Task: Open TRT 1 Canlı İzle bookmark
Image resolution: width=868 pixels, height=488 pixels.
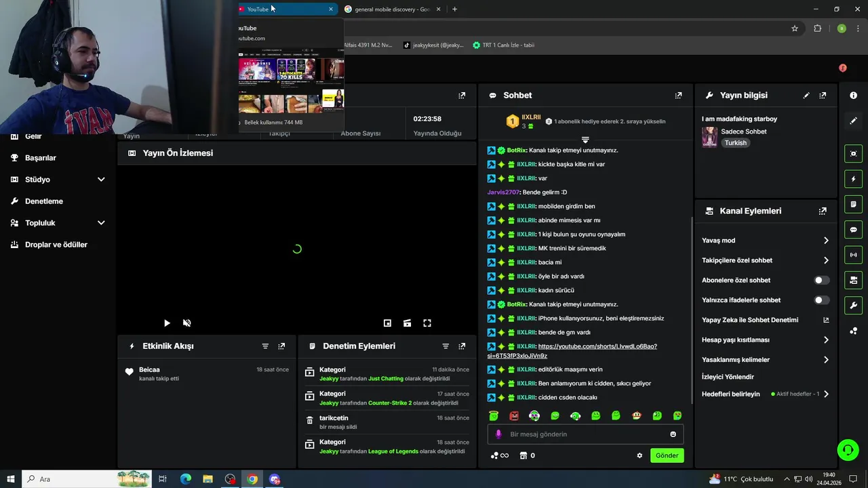Action: pyautogui.click(x=503, y=45)
